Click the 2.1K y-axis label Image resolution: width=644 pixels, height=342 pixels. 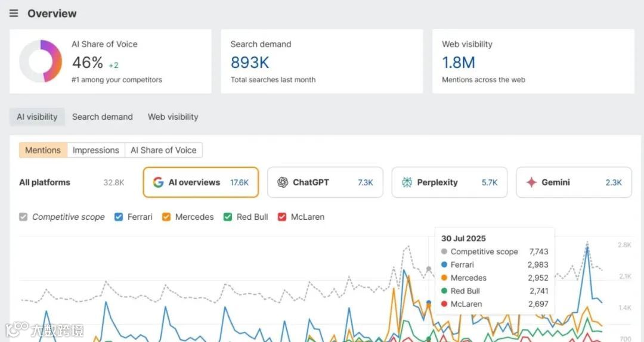pyautogui.click(x=625, y=276)
